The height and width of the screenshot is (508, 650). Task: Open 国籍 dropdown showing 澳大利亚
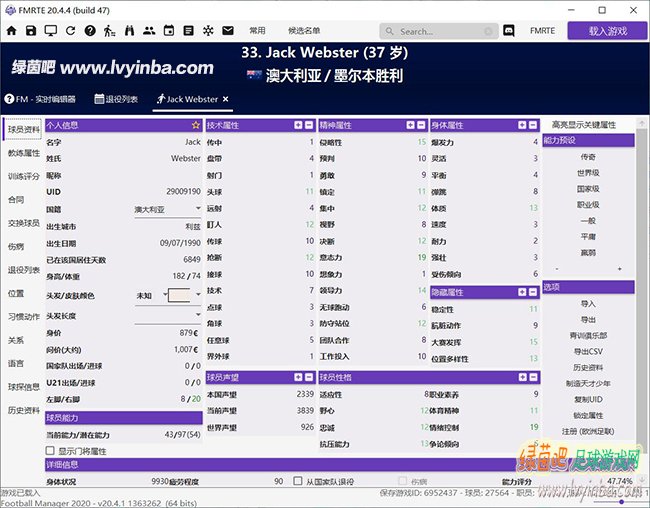pyautogui.click(x=167, y=209)
